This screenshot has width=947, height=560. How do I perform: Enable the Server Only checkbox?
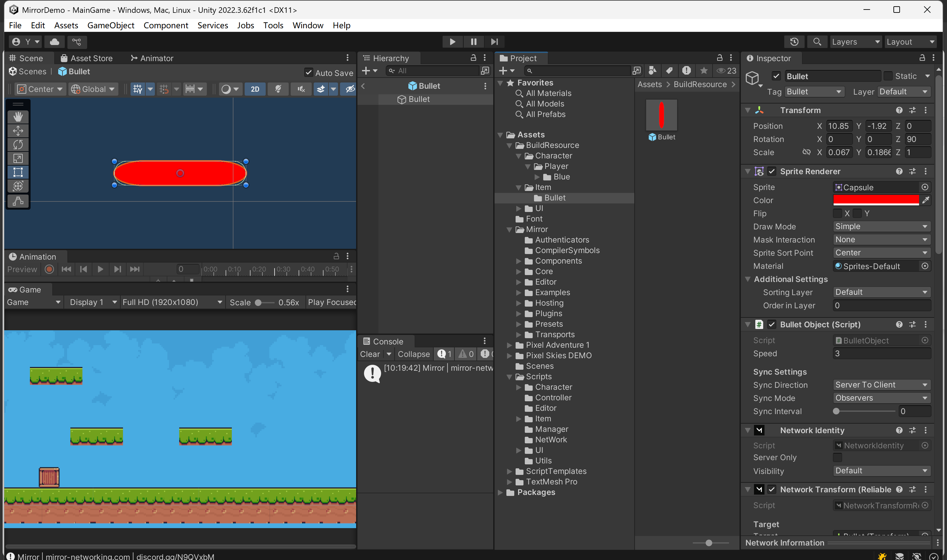pyautogui.click(x=837, y=457)
